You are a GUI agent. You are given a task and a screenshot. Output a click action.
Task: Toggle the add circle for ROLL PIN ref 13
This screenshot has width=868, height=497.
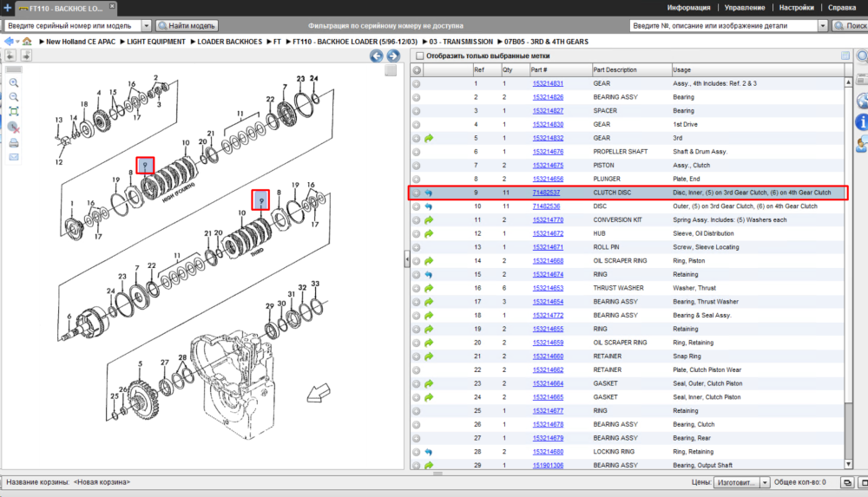click(x=417, y=247)
